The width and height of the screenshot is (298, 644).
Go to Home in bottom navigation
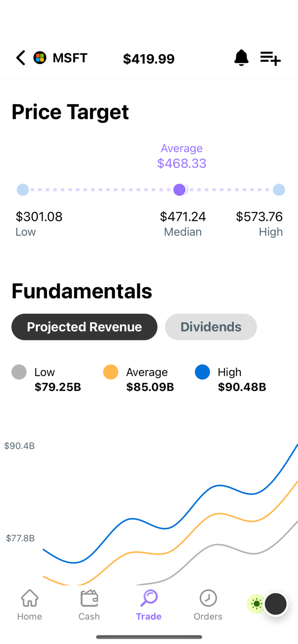pos(29,605)
